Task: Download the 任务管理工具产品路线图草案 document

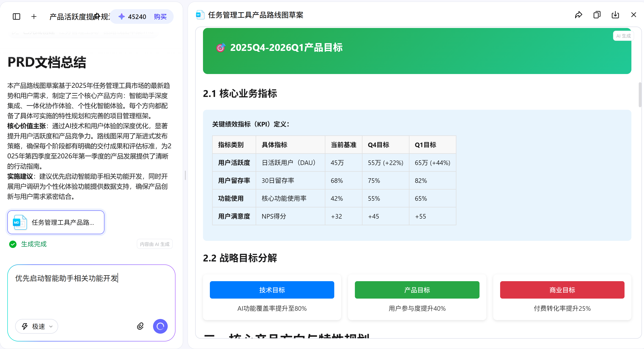Action: point(615,15)
